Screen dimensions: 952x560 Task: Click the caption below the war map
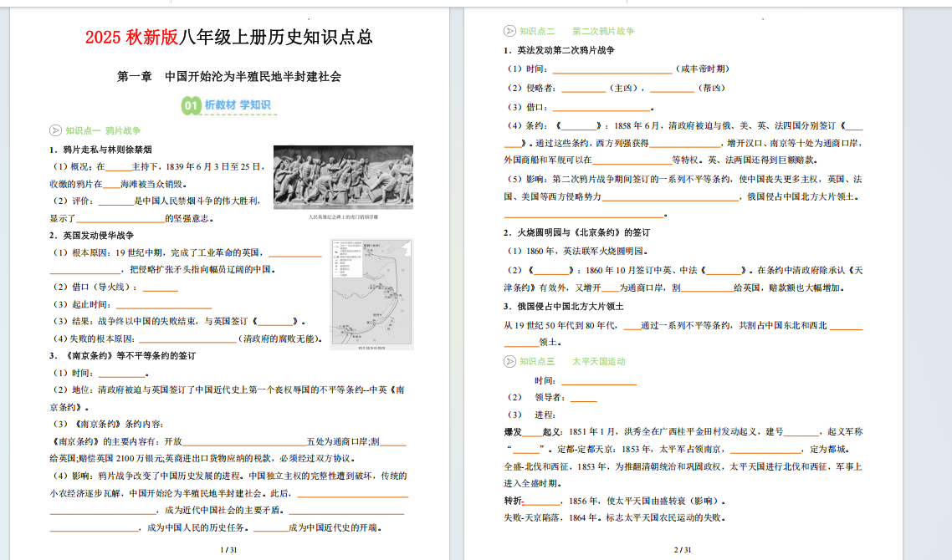[x=371, y=349]
